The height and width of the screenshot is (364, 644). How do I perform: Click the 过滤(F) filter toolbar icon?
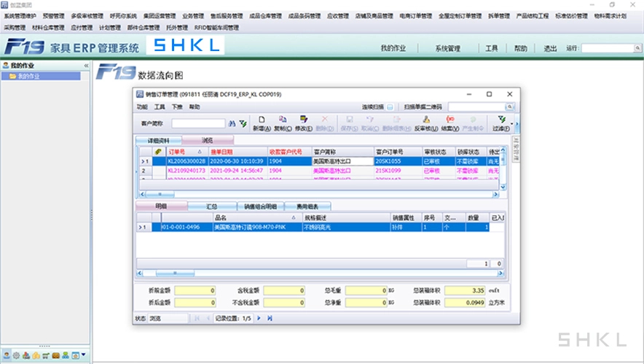coord(501,123)
